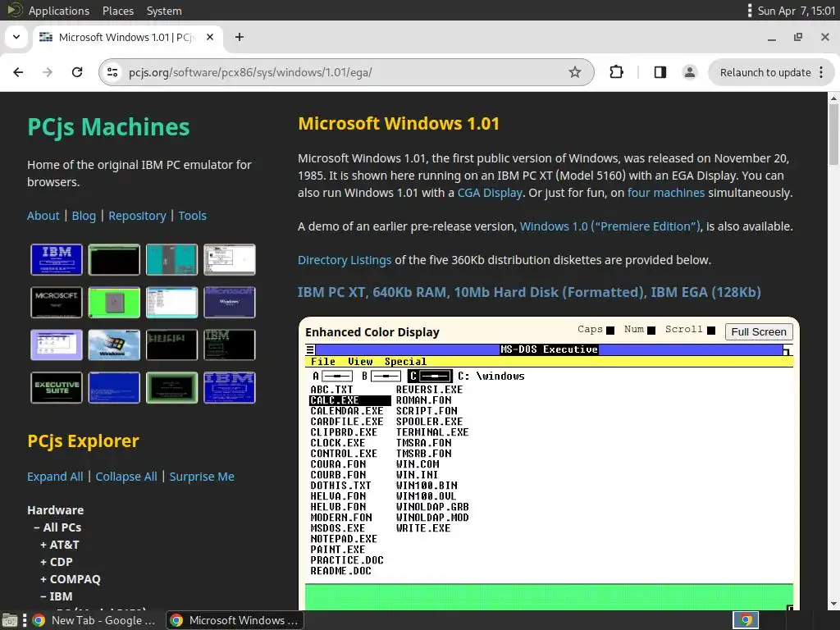Screen dimensions: 840x630
Task: Click MS-DOS Executive zoom box icon
Action: (x=787, y=349)
